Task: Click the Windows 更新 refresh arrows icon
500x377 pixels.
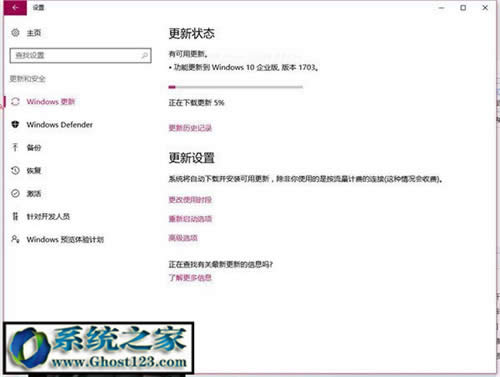Action: 15,101
